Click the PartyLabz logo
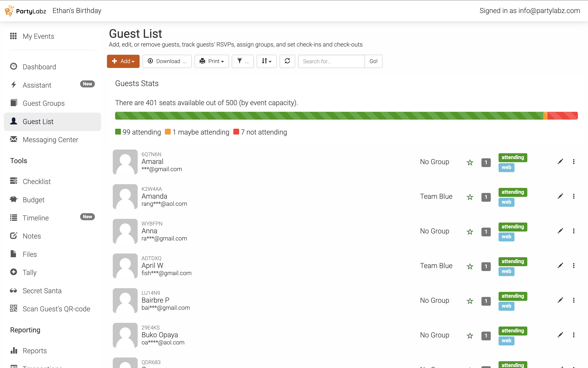The image size is (588, 368). pos(25,11)
